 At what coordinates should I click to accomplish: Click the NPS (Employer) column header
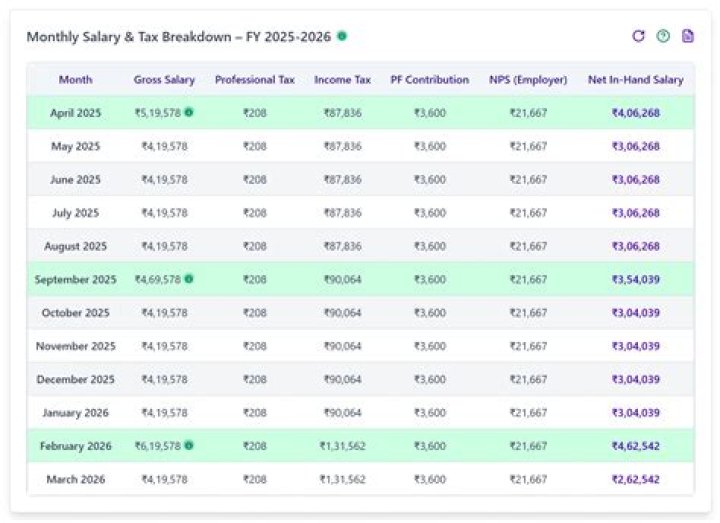(x=528, y=80)
